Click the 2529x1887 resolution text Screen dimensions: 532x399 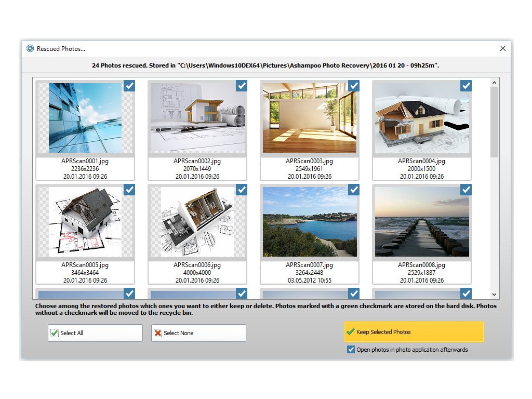pos(422,272)
